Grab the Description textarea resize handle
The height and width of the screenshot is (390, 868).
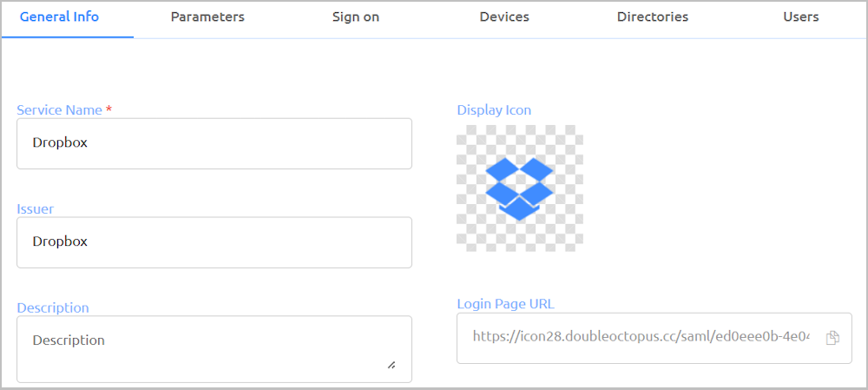click(391, 365)
